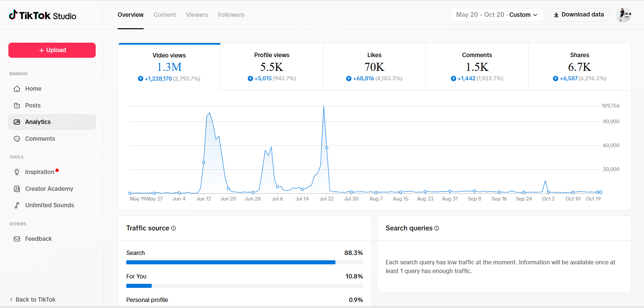Open Comments in the sidebar

(40, 139)
